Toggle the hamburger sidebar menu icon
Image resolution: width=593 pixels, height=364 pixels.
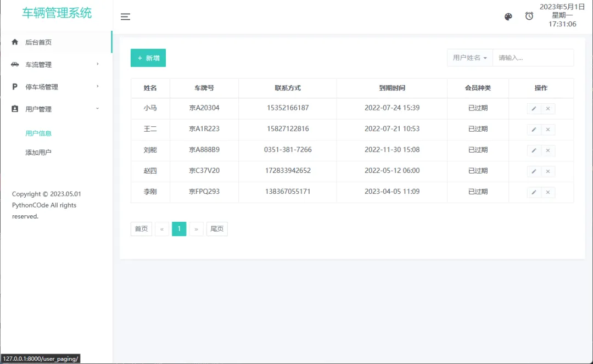tap(125, 16)
